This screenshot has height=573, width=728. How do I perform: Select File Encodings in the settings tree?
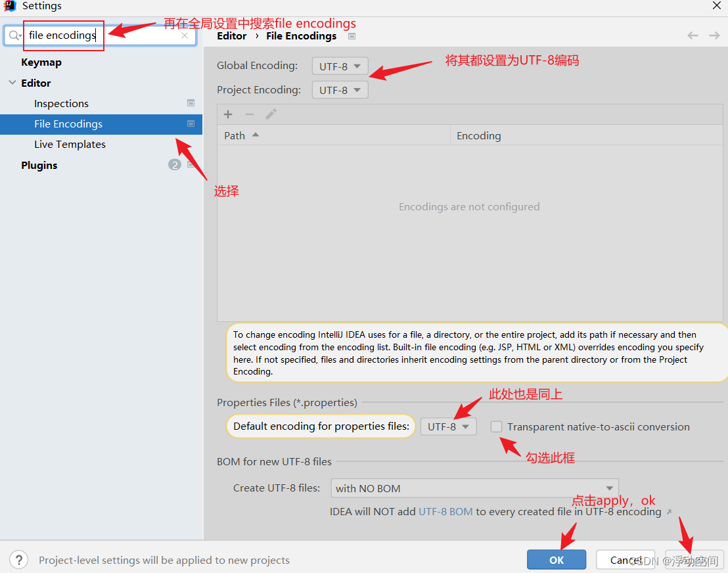pos(101,124)
